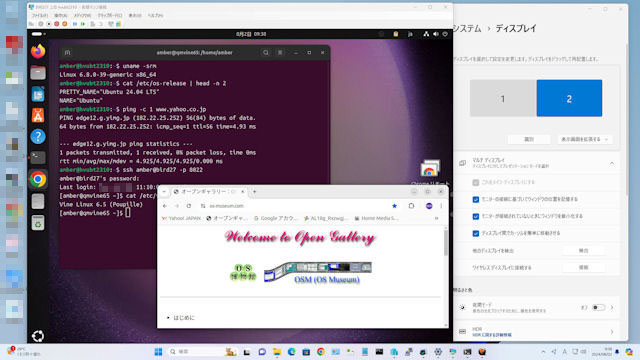Select the Open Gallery Chrome tab
The image size is (640, 360).
(208, 191)
